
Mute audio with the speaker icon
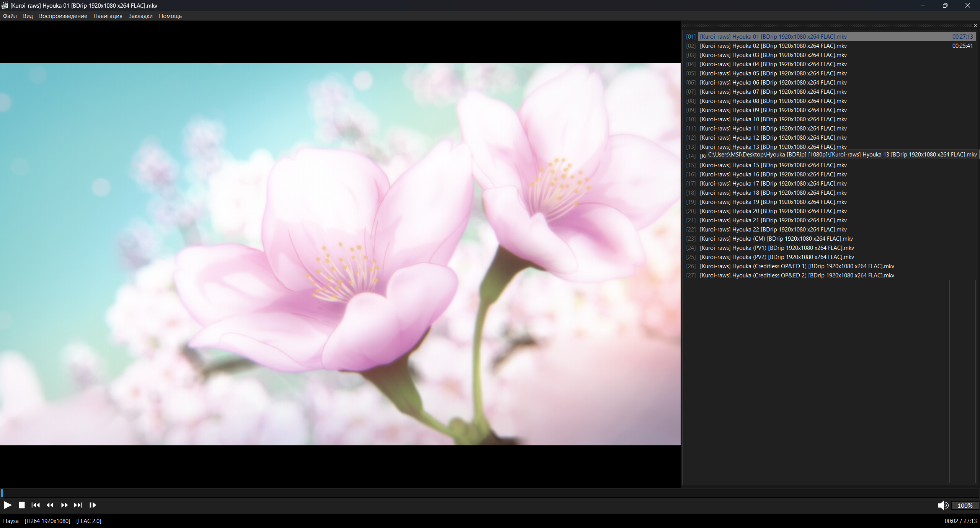(942, 505)
